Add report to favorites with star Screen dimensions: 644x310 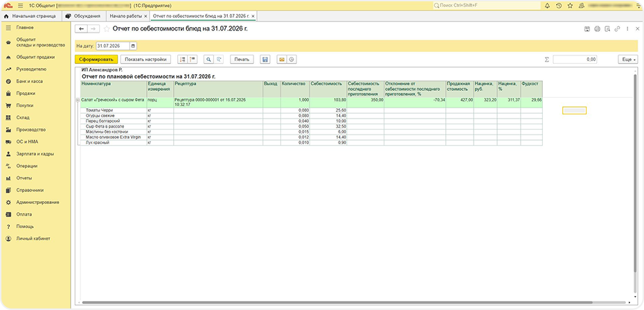click(107, 28)
